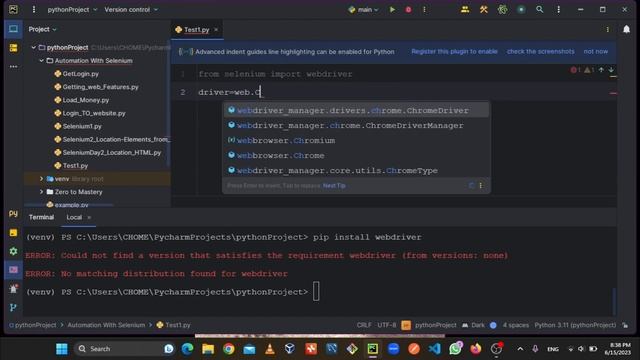
Task: Open completion popup options menu
Action: 480,185
